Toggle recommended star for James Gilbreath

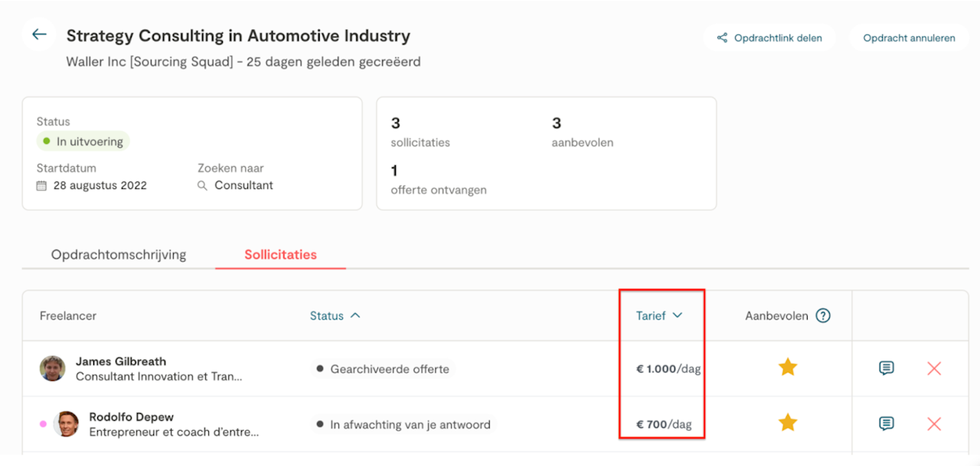[x=788, y=368]
